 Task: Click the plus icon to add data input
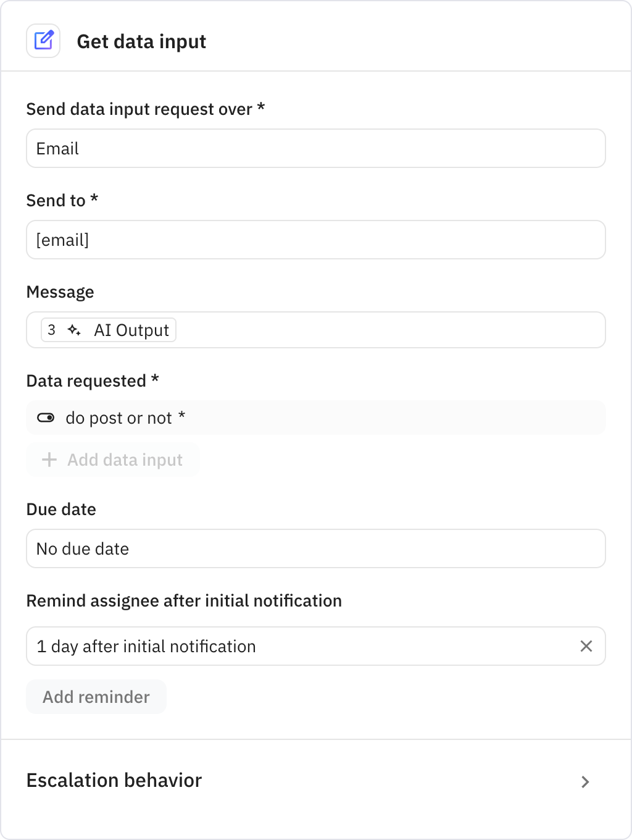point(48,460)
